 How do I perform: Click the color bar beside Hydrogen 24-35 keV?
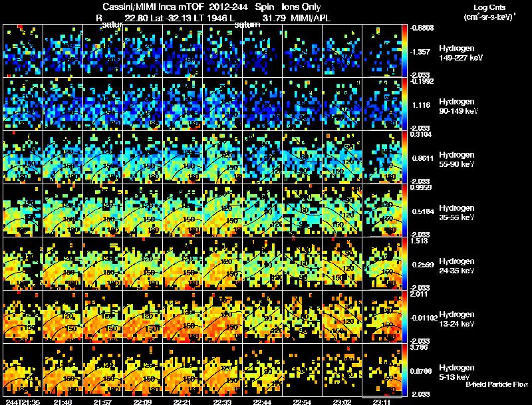(x=405, y=263)
